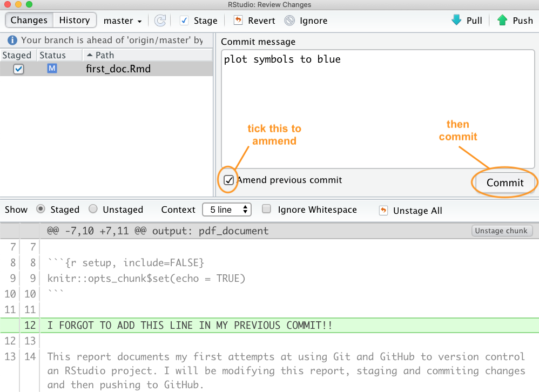Sort the file list by the Path column
The width and height of the screenshot is (539, 392).
(x=105, y=55)
